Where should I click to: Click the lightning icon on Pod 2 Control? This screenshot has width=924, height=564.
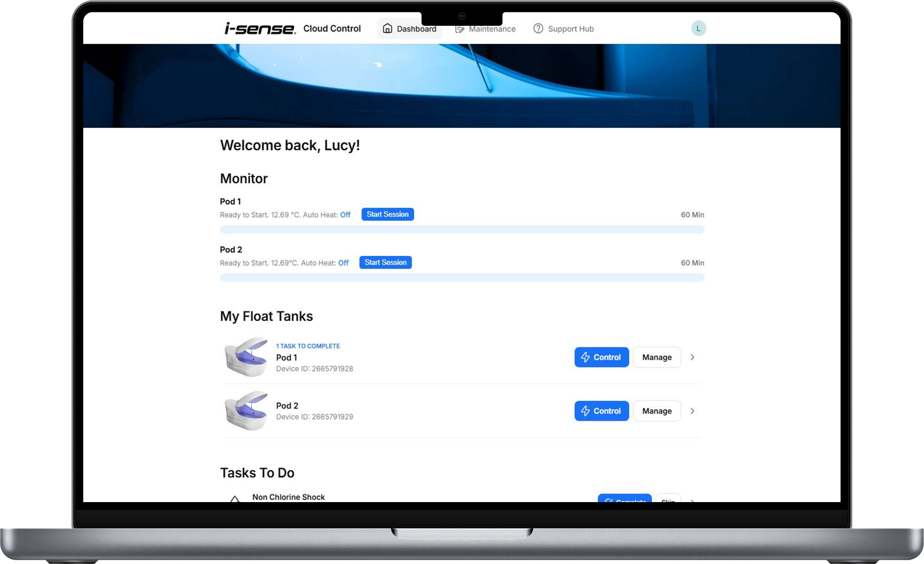(x=585, y=411)
